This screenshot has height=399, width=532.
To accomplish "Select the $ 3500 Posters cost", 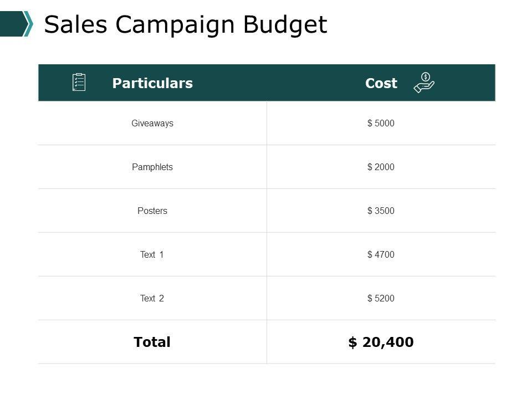I will [381, 211].
